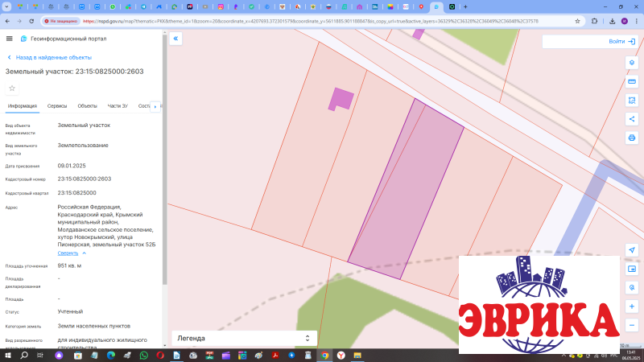Screen dimensions: 644x362
Task: Select cadastral quarter value 23:15:0825000
Action: 76,193
